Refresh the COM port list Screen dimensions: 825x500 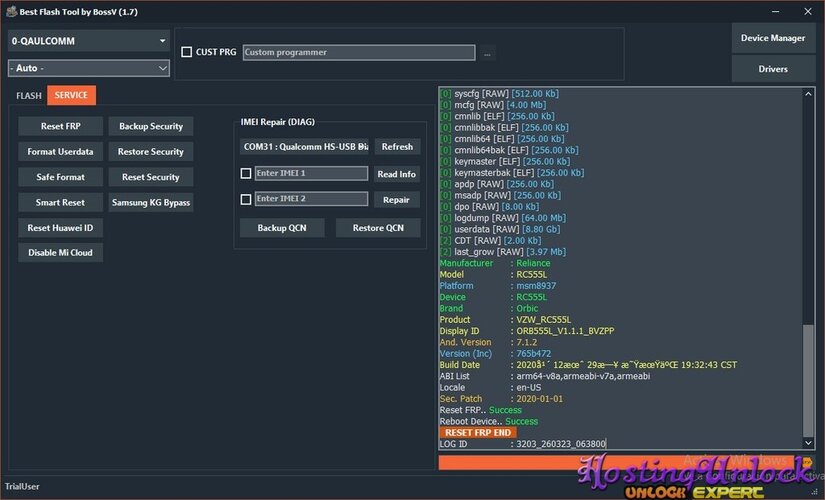[397, 146]
